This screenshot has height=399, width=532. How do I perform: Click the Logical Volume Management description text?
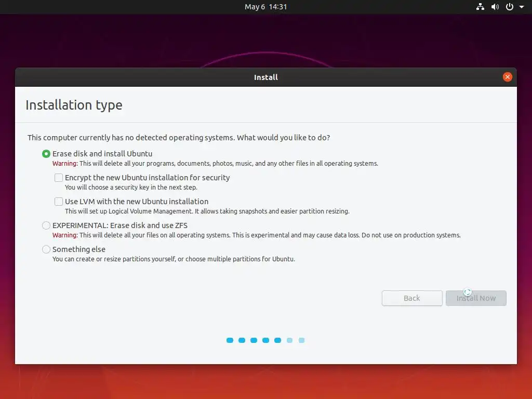coord(207,211)
